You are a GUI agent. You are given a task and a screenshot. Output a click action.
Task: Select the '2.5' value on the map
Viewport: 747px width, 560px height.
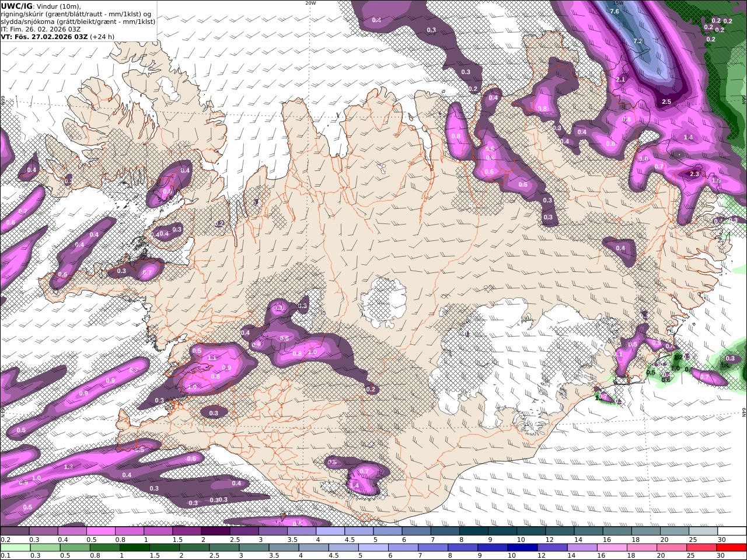(x=666, y=101)
